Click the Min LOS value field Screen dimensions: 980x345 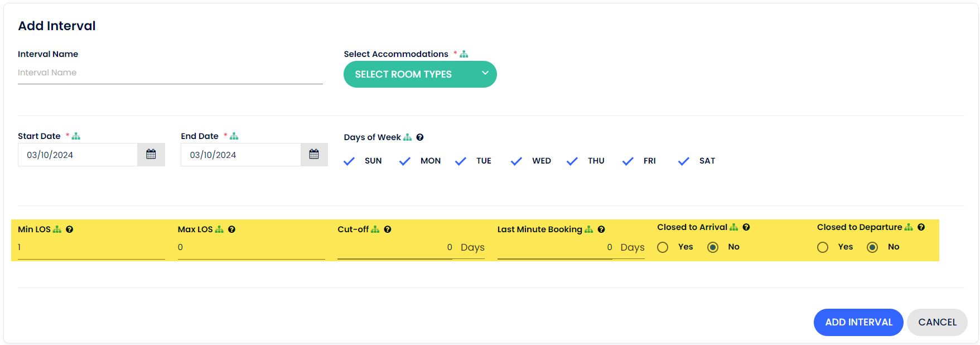coord(91,247)
